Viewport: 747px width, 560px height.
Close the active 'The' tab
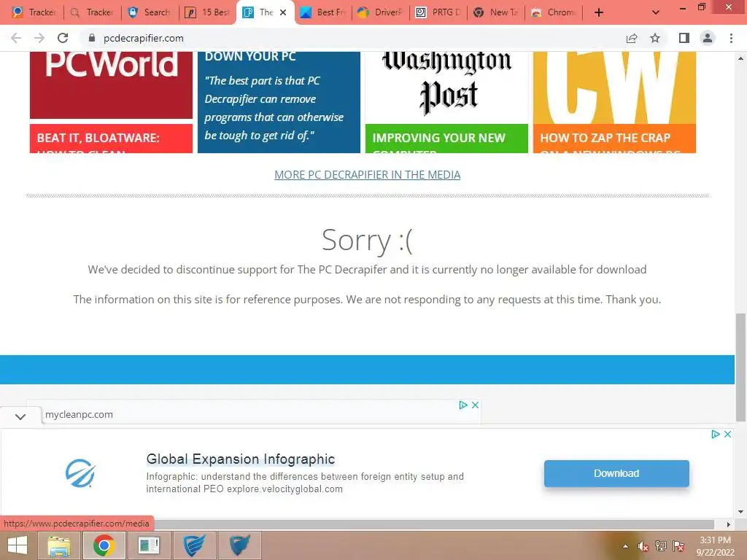(283, 12)
